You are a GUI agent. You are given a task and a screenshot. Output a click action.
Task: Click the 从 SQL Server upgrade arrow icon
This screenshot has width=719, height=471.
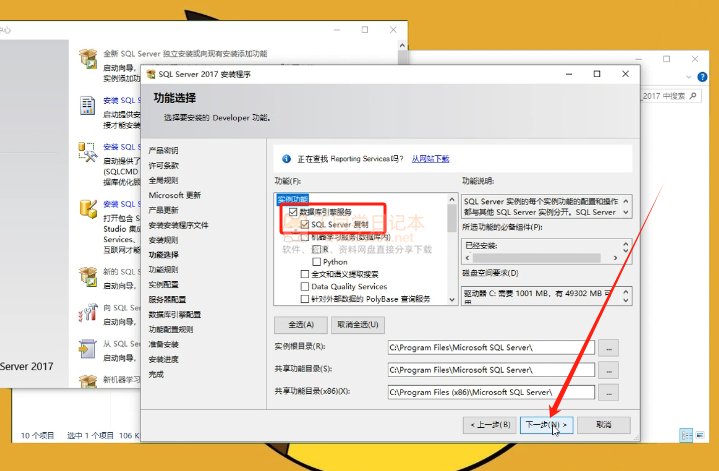pos(88,349)
